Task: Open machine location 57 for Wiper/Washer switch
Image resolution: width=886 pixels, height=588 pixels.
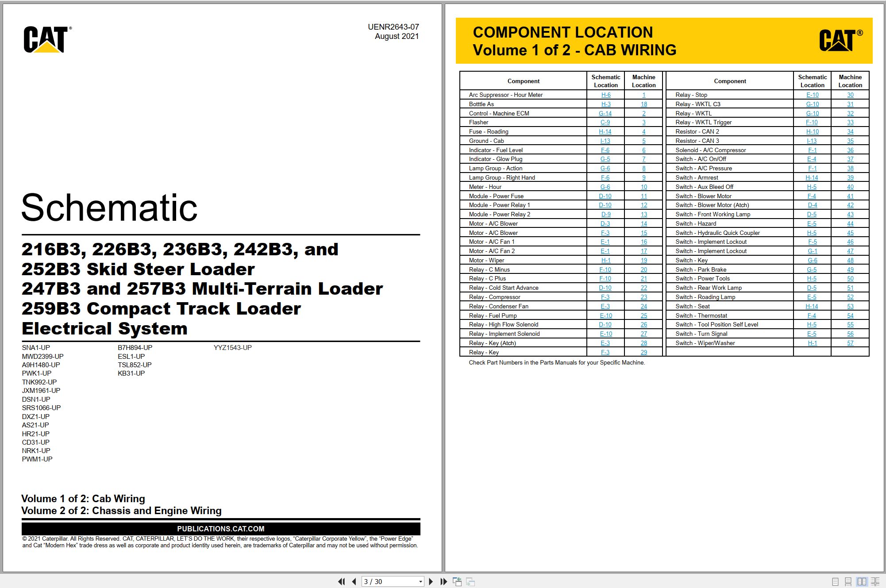Action: [x=850, y=343]
